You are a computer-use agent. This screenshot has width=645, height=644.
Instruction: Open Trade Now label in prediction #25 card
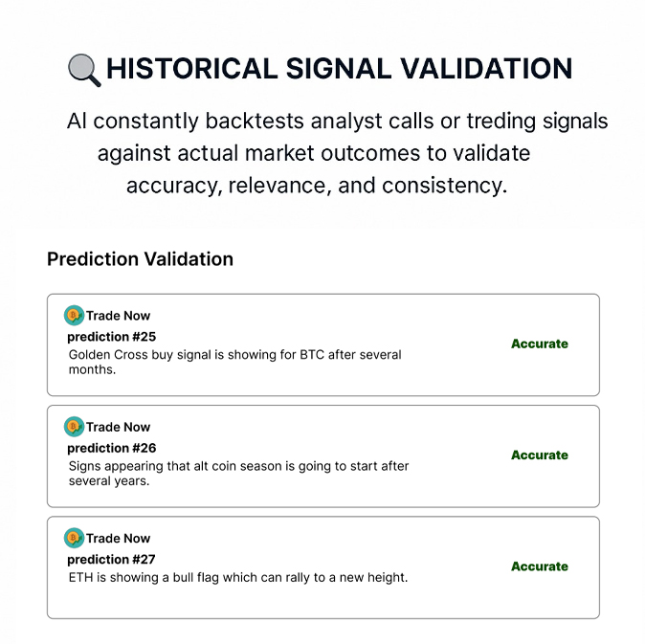coord(118,316)
